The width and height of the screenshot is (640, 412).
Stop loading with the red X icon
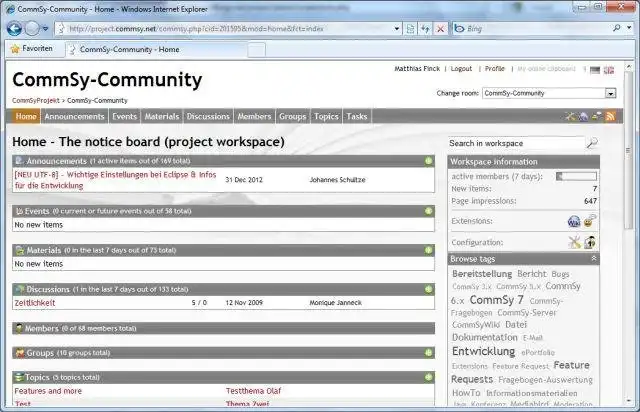coord(440,29)
